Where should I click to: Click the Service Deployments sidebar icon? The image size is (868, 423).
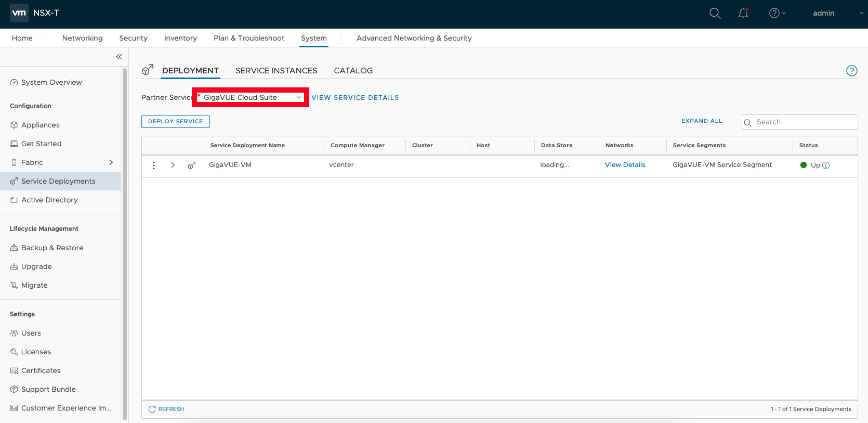(14, 181)
